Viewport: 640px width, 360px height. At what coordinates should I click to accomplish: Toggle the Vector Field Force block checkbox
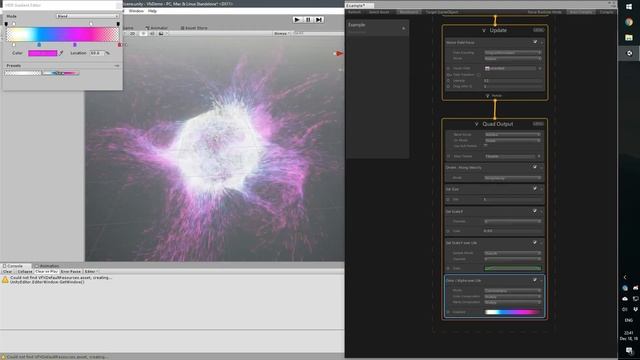click(x=535, y=42)
